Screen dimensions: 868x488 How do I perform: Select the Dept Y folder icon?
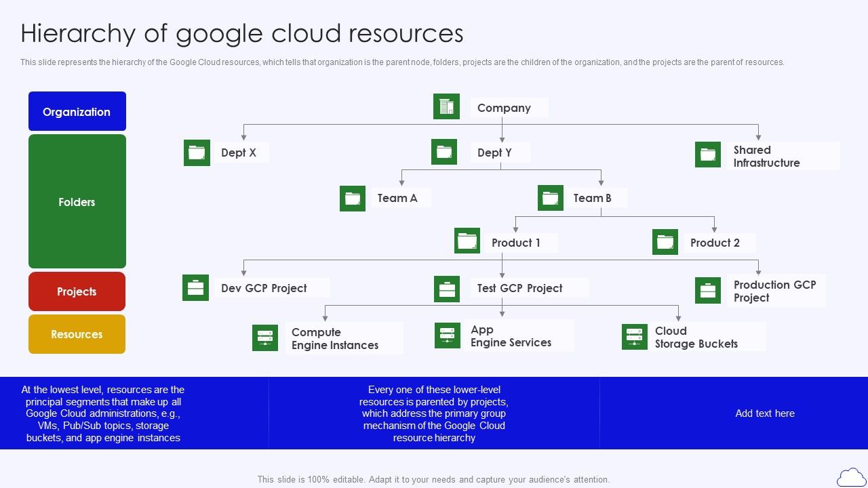(x=446, y=150)
